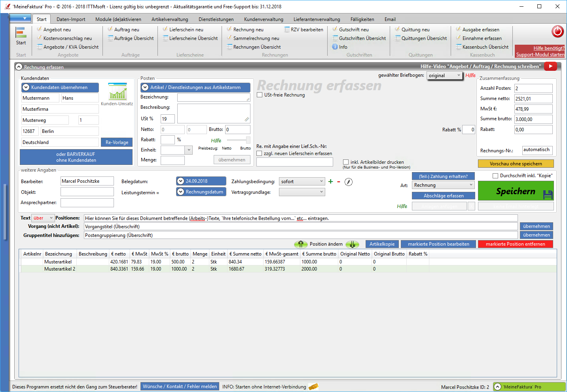Open the Kundenverwaltung tab

coord(264,19)
